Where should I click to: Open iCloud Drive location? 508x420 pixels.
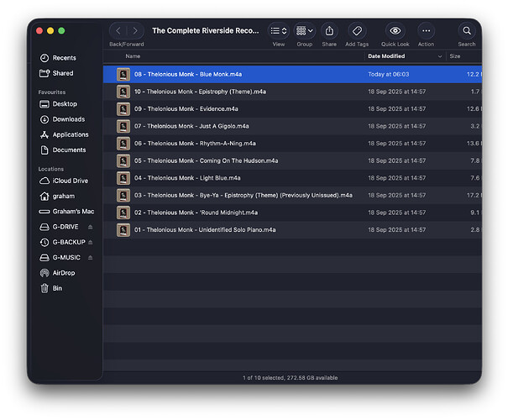pos(64,181)
